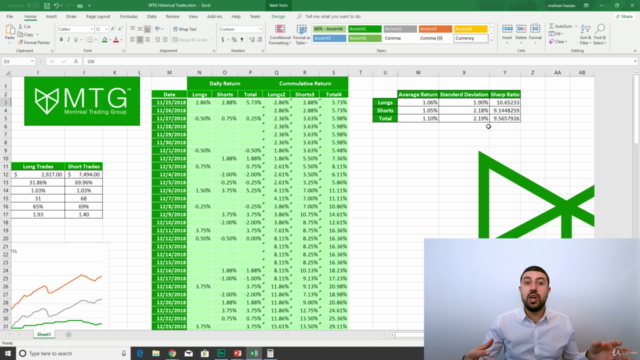This screenshot has width=640, height=360.
Task: Toggle Top Align
Action: pyautogui.click(x=133, y=29)
